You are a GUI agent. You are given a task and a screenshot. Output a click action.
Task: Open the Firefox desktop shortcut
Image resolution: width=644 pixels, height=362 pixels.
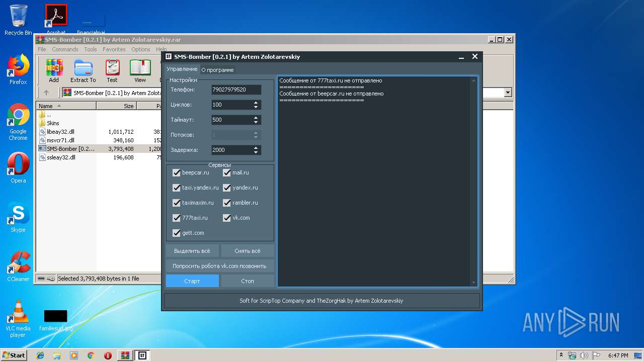click(18, 69)
